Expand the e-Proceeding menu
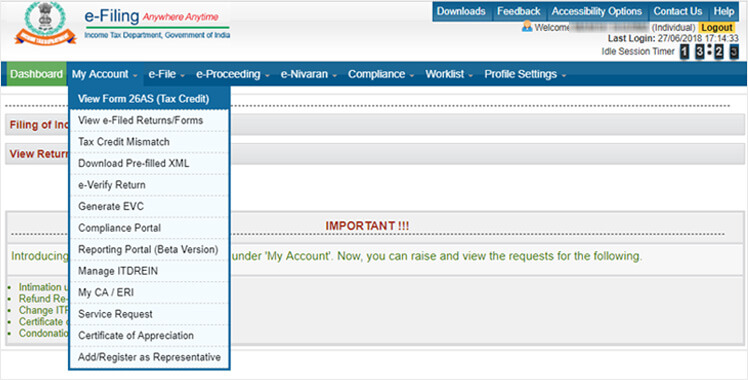Viewport: 748px width, 380px height. (x=232, y=74)
